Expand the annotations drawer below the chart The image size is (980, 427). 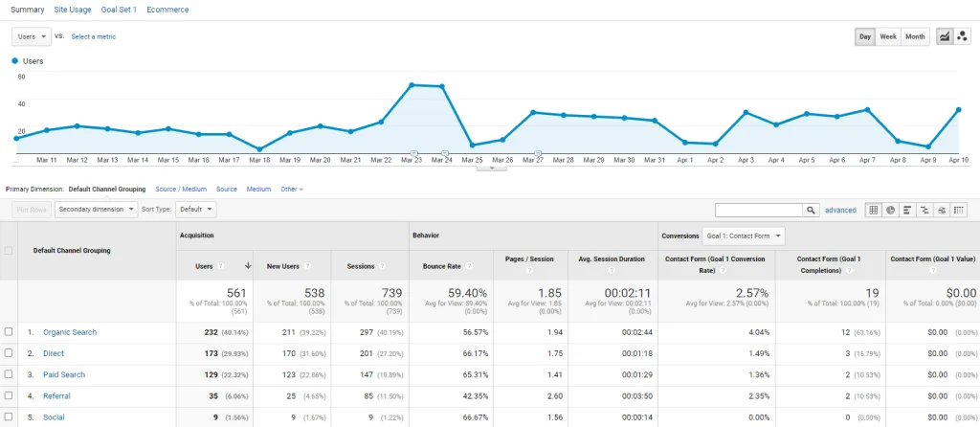[492, 168]
